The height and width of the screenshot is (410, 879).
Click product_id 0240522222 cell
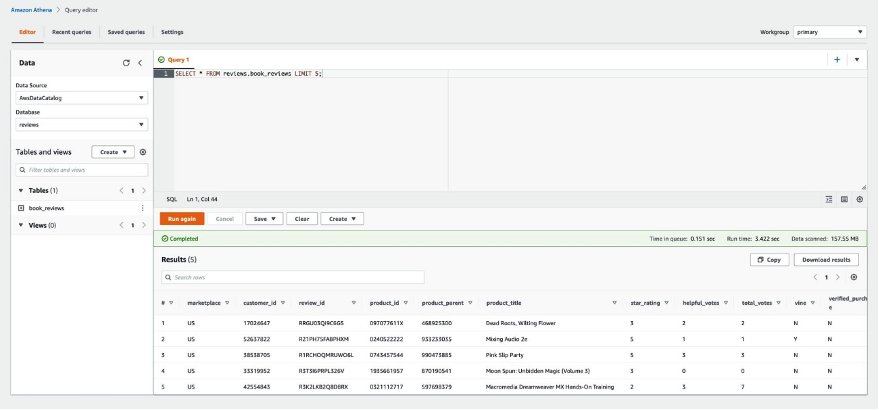click(385, 339)
